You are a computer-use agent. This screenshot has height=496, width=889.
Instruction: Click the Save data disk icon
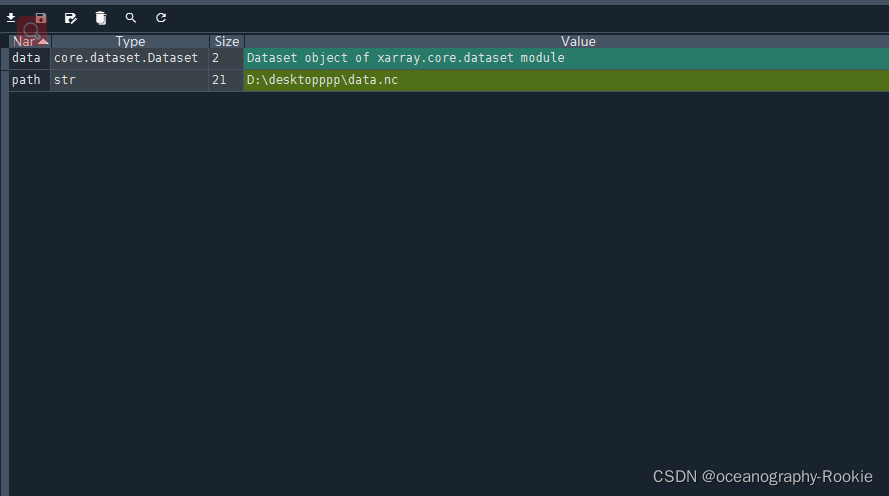click(41, 18)
